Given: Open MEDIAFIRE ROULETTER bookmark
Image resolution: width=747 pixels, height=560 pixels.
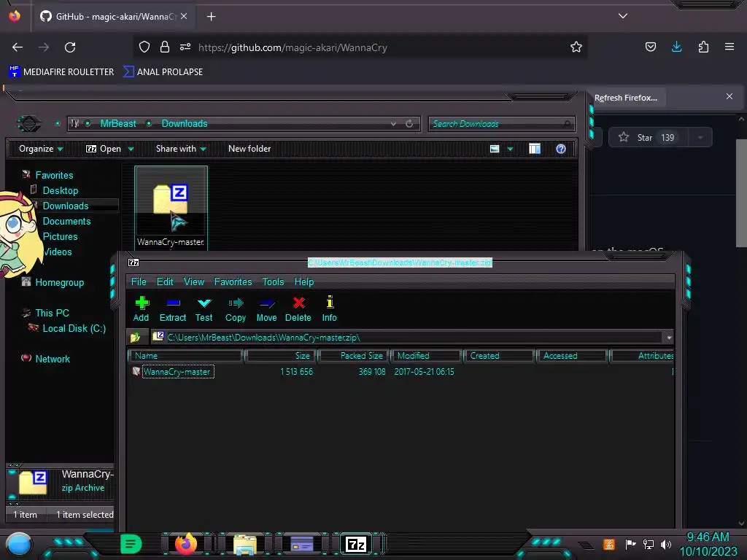Looking at the screenshot, I should tap(61, 72).
